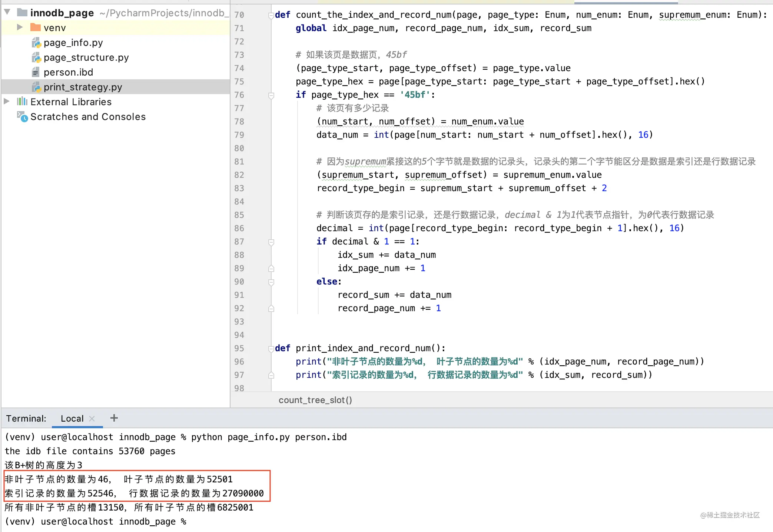Image resolution: width=773 pixels, height=532 pixels.
Task: Expand External Libraries node
Action: (x=6, y=101)
